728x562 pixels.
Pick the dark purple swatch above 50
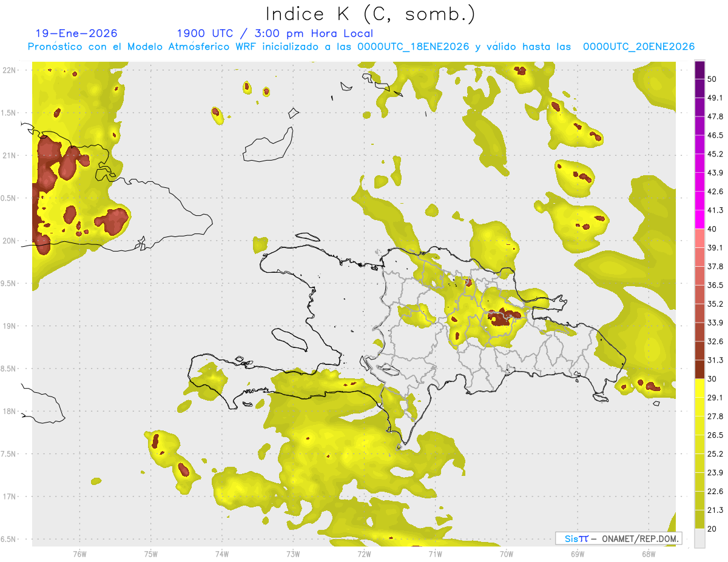coord(699,70)
